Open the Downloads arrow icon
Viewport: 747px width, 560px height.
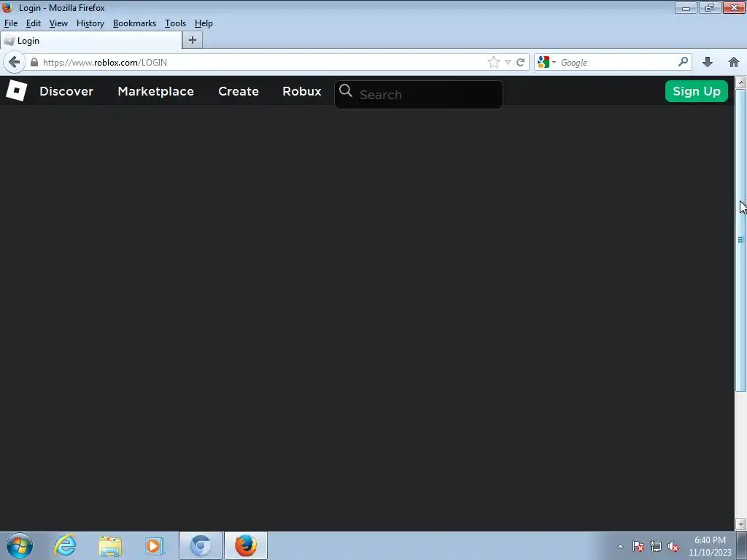(708, 62)
